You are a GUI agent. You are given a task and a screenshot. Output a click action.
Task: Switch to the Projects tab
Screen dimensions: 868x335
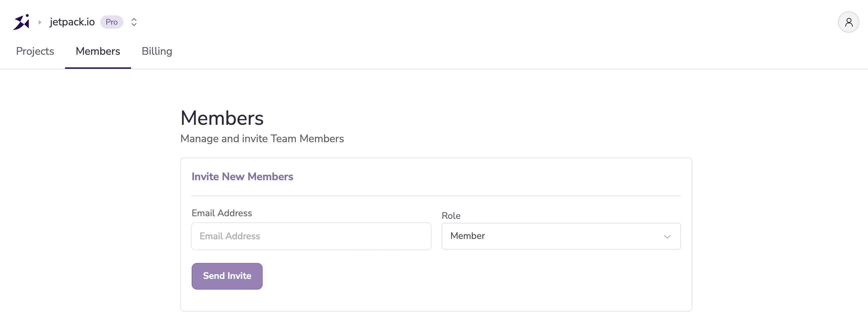35,51
